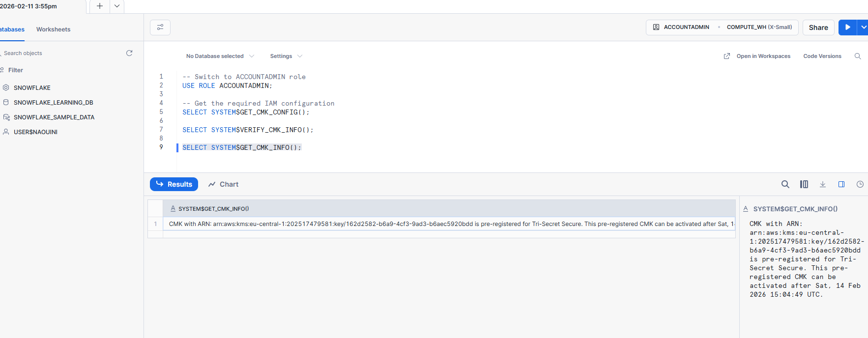Switch to the Chart view
The height and width of the screenshot is (338, 868).
223,184
